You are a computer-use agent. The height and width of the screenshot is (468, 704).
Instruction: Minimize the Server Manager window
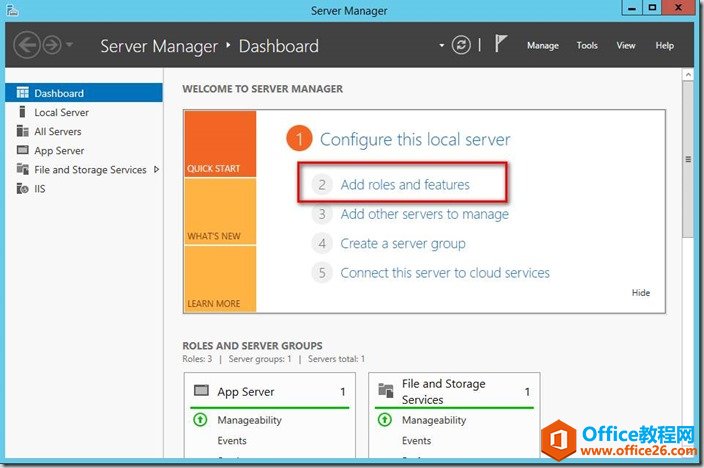(632, 8)
